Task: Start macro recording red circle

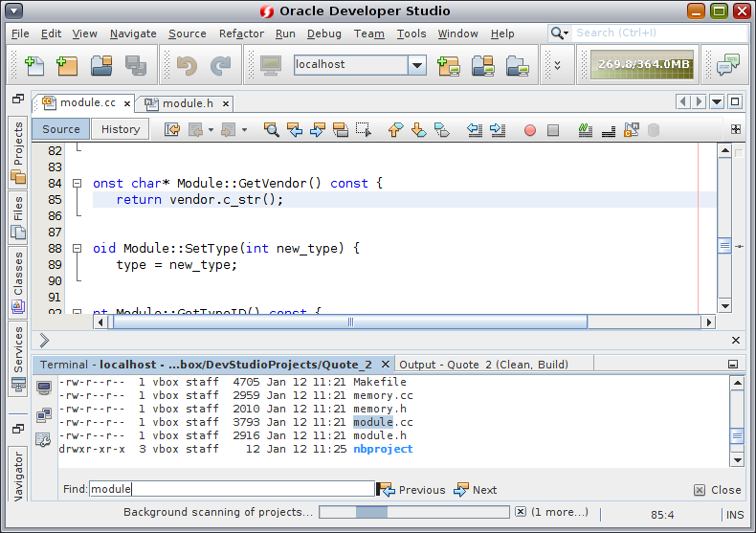Action: [530, 130]
